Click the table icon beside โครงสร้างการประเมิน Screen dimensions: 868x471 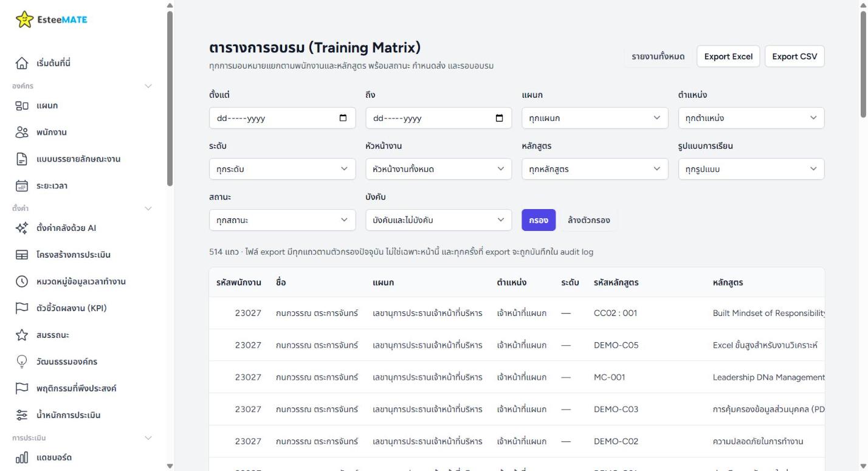click(x=22, y=255)
